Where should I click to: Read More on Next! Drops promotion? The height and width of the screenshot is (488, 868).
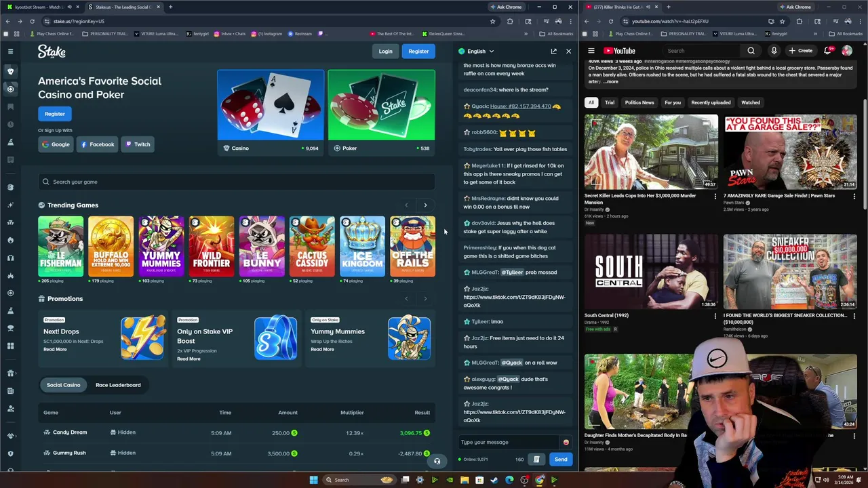click(x=55, y=350)
